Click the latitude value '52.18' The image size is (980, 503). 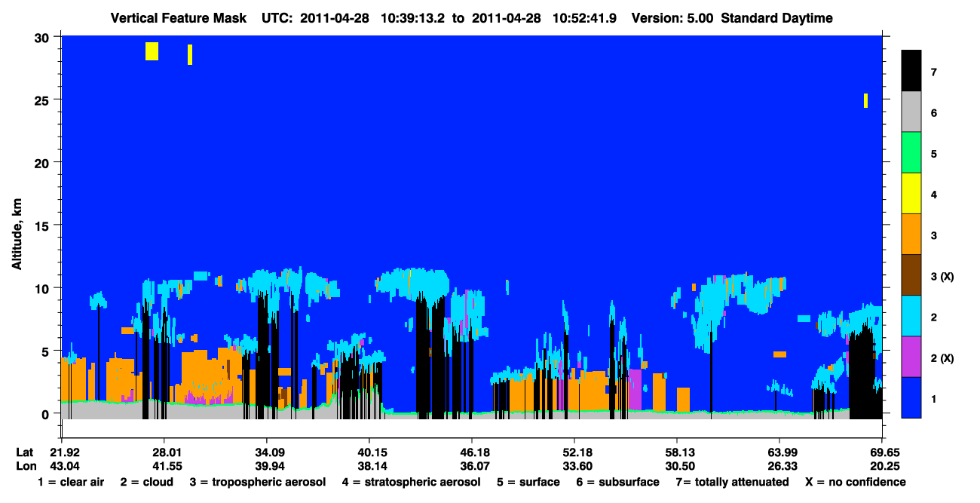[574, 452]
